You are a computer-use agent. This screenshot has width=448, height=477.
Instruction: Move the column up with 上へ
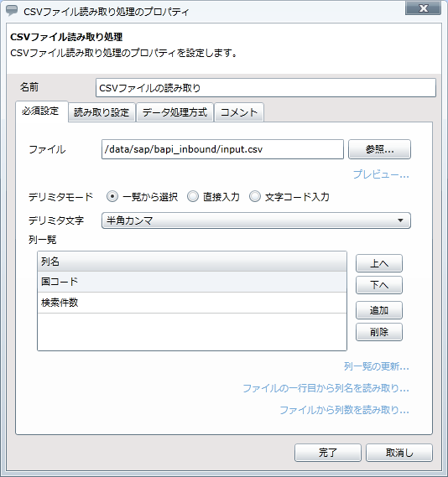(x=379, y=263)
